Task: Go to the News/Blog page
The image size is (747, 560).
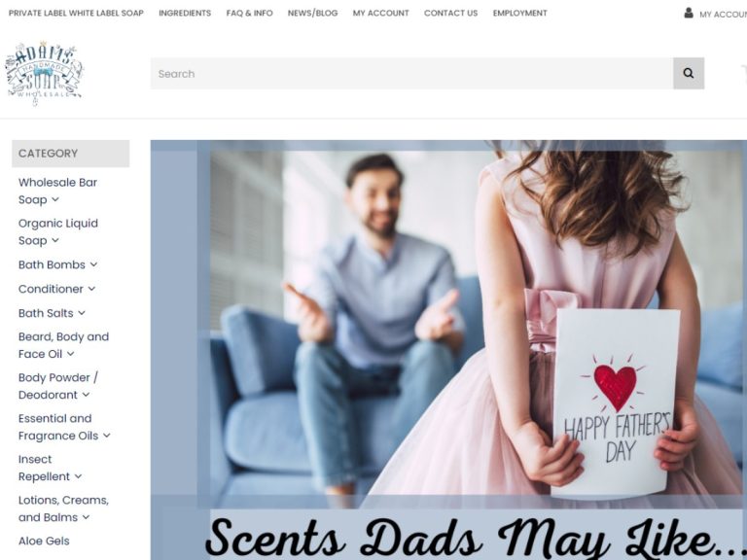Action: [x=312, y=14]
